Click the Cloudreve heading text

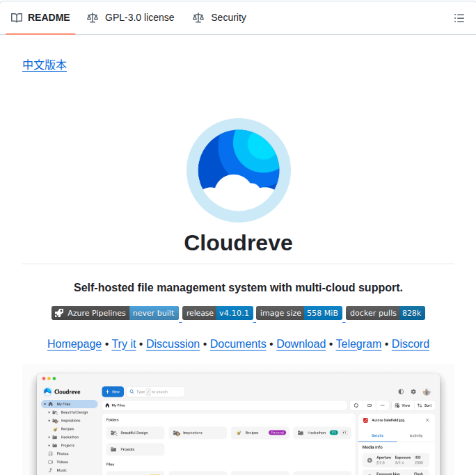(238, 243)
